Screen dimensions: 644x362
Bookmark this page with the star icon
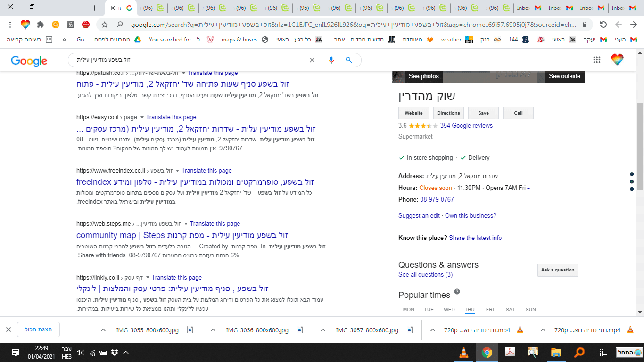tap(105, 25)
